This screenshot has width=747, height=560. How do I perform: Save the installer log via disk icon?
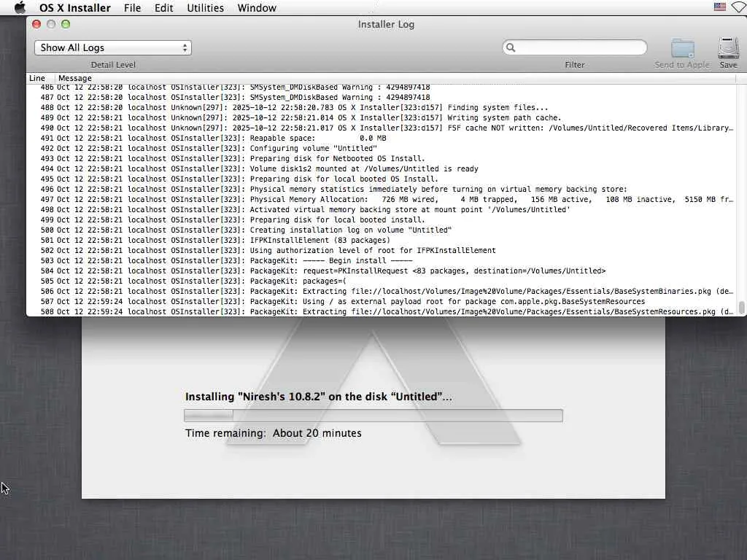(x=729, y=48)
